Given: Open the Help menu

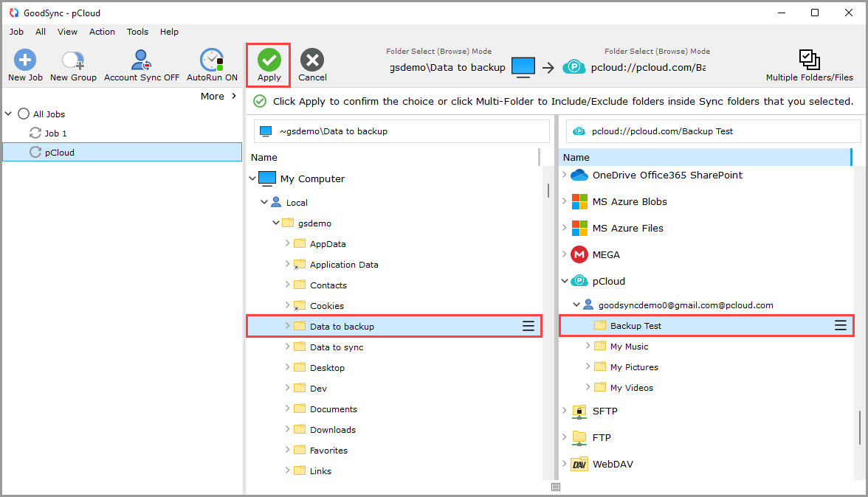Looking at the screenshot, I should point(169,32).
